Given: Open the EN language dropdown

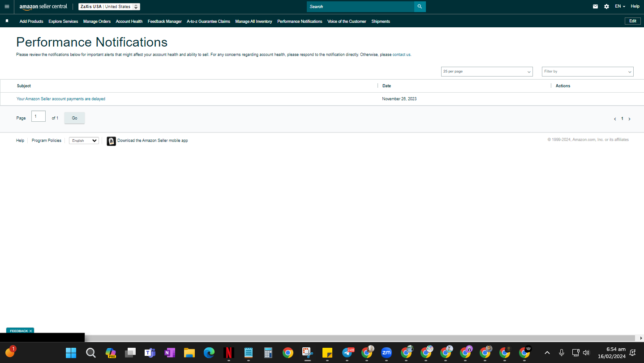Looking at the screenshot, I should click(x=620, y=7).
